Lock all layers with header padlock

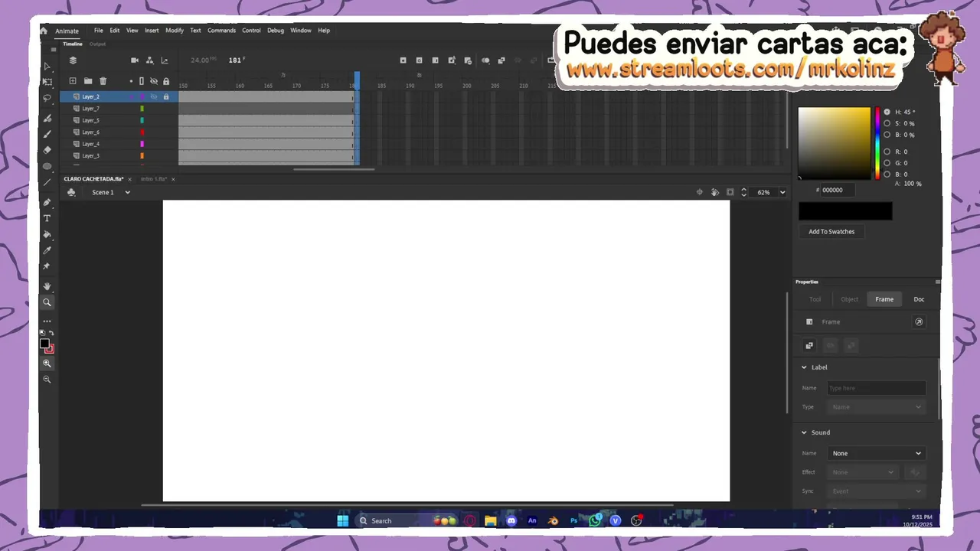(166, 81)
